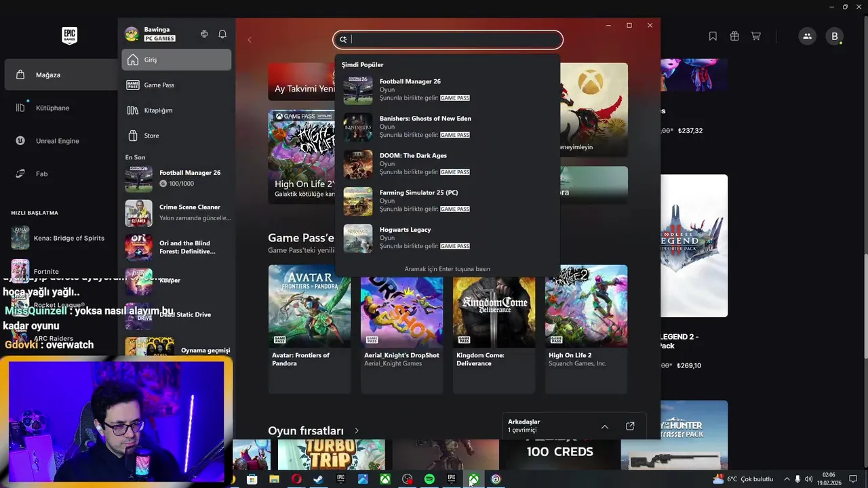Open the Bawinga profile avatar

click(x=132, y=34)
